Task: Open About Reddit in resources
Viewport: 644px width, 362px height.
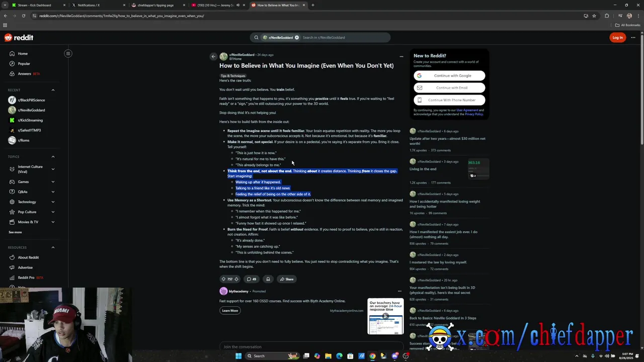Action: point(28,257)
